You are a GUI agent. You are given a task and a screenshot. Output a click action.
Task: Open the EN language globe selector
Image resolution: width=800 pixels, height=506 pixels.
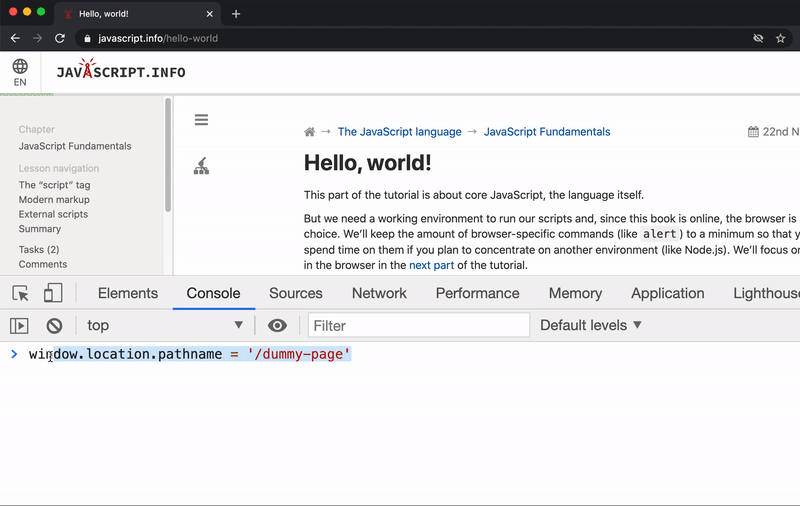click(x=20, y=72)
